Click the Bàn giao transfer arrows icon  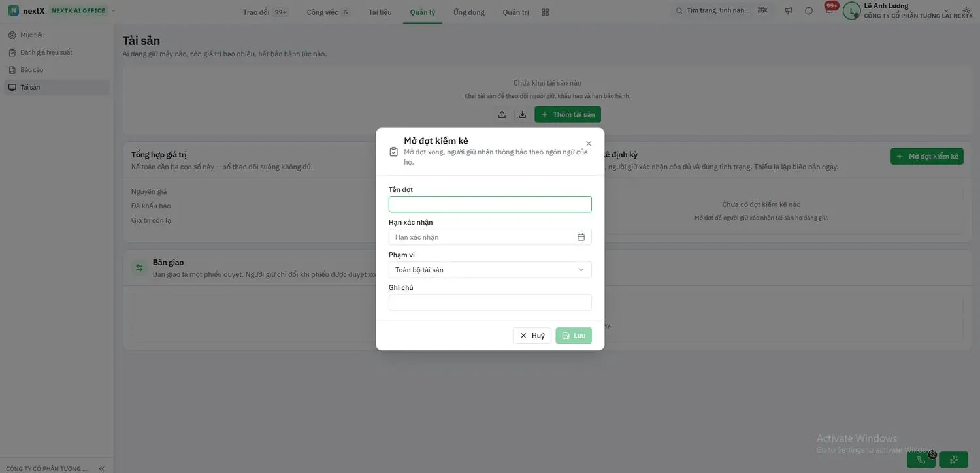click(139, 268)
